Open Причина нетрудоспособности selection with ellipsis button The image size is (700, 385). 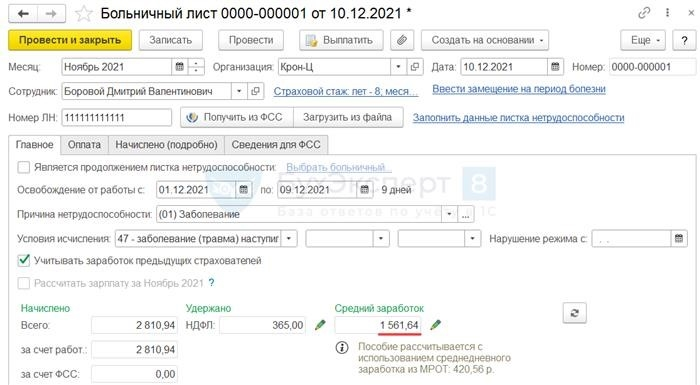[x=465, y=214]
